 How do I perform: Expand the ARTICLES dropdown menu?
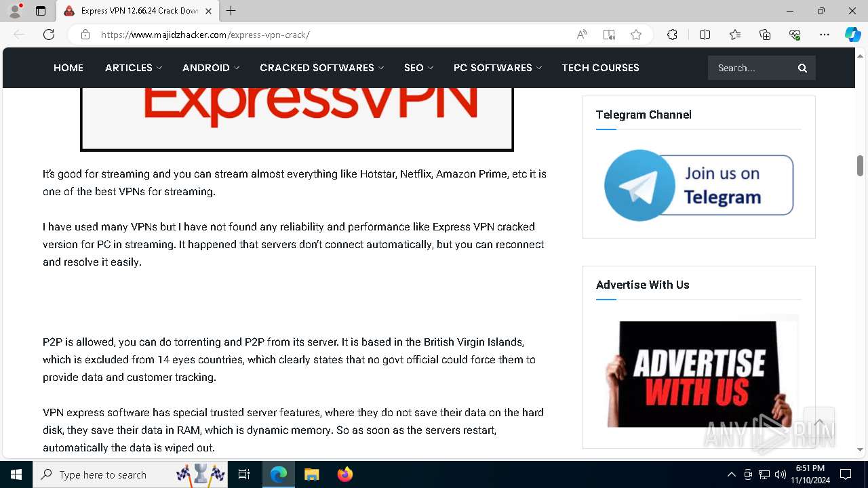coord(134,68)
